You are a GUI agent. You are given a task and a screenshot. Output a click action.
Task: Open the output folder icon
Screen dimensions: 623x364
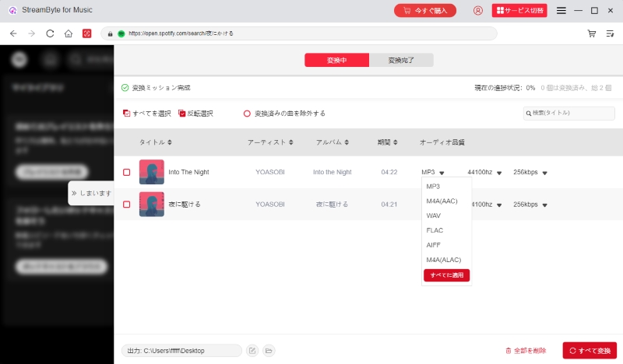click(269, 351)
